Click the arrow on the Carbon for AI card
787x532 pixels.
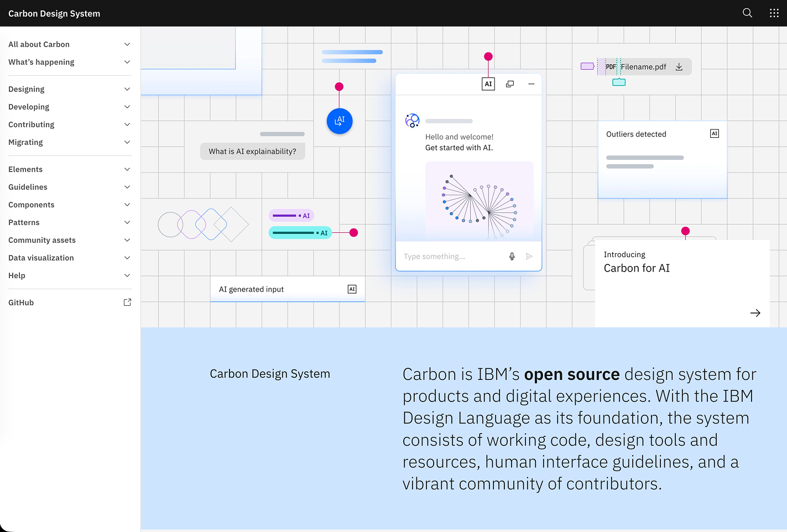[x=755, y=313]
